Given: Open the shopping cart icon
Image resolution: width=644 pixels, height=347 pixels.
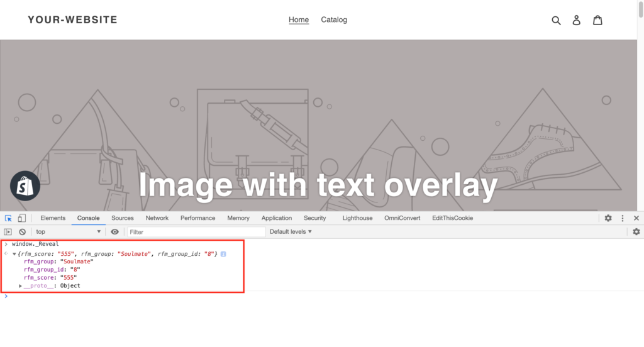Looking at the screenshot, I should [x=597, y=20].
